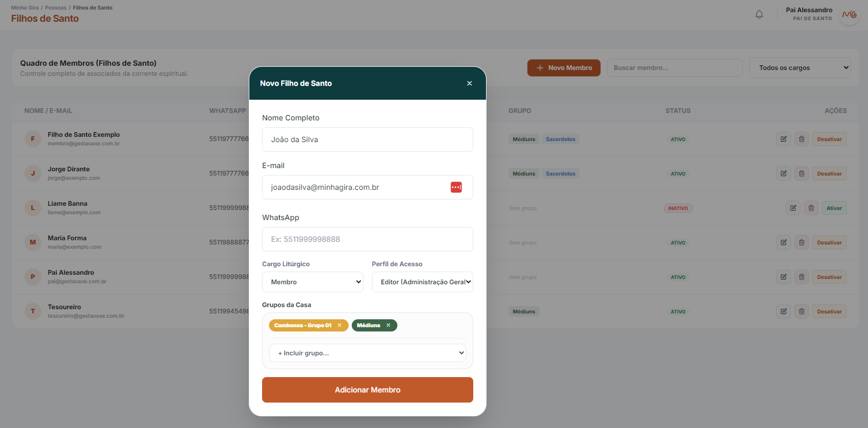The height and width of the screenshot is (428, 868).
Task: Edit Tesoureiro member
Action: coord(784,311)
